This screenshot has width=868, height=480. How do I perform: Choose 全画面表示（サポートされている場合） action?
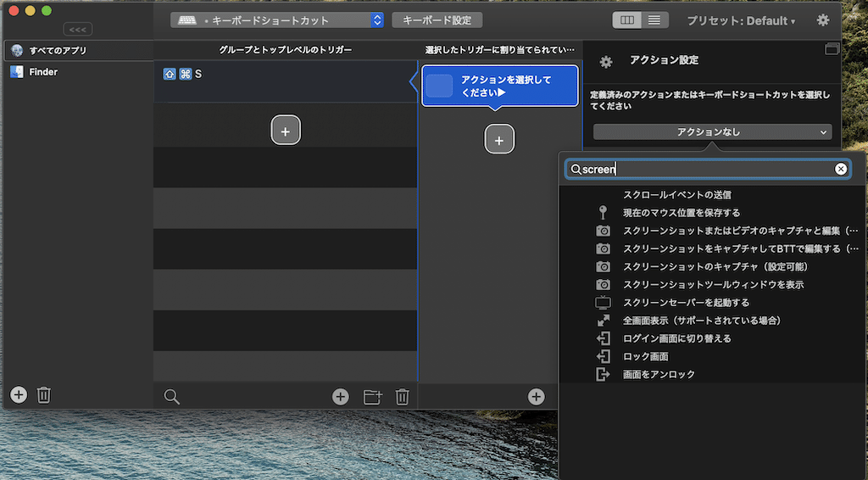tap(713, 321)
